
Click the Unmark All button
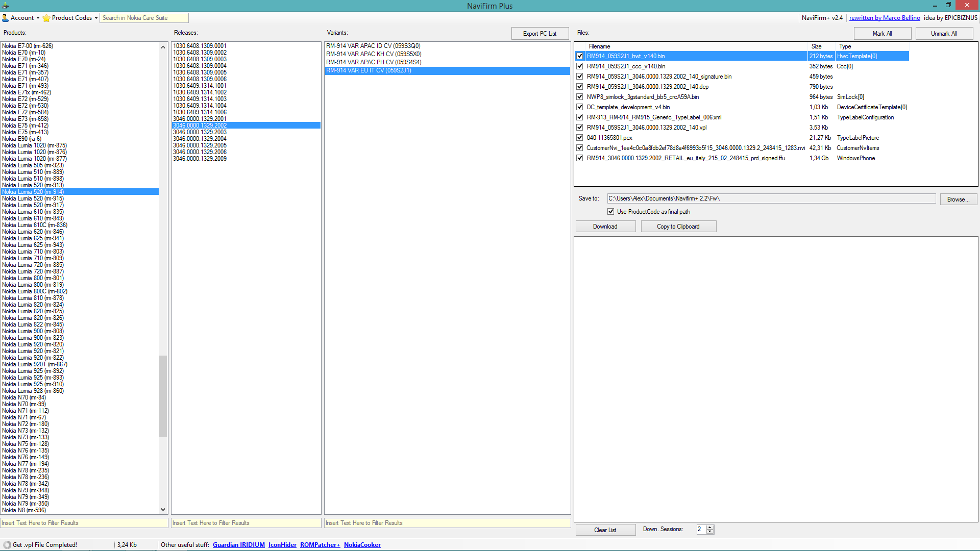tap(944, 34)
